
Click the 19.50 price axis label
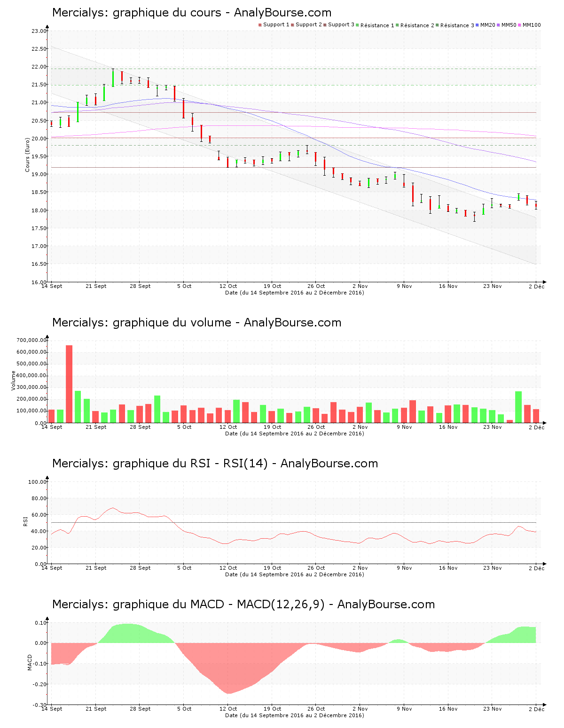pos(39,156)
